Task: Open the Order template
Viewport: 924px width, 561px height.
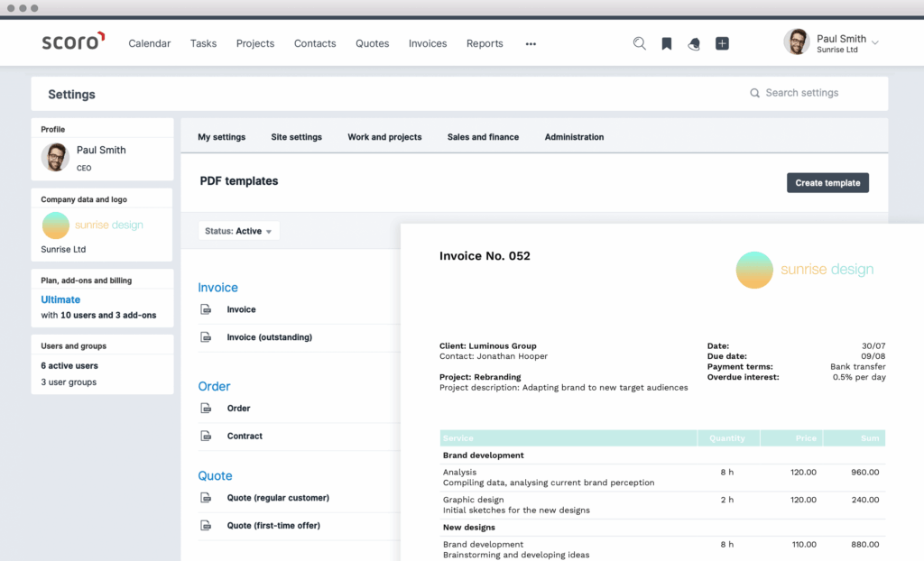Action: [238, 409]
